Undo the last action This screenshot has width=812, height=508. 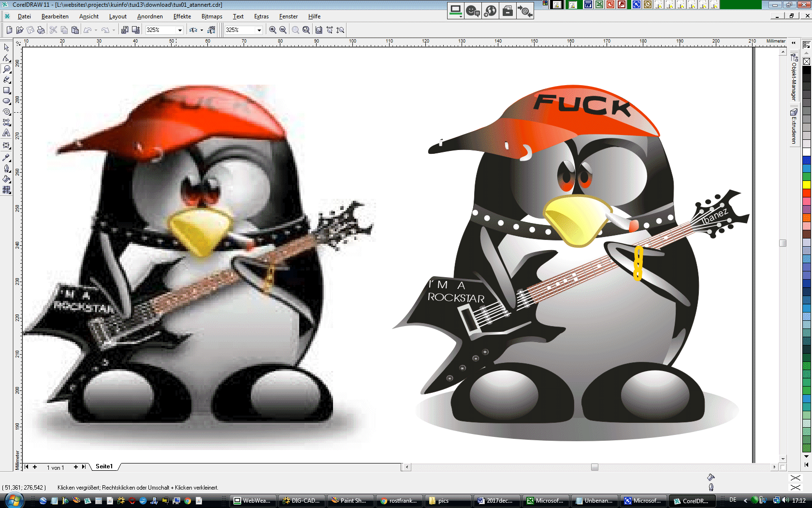(87, 30)
